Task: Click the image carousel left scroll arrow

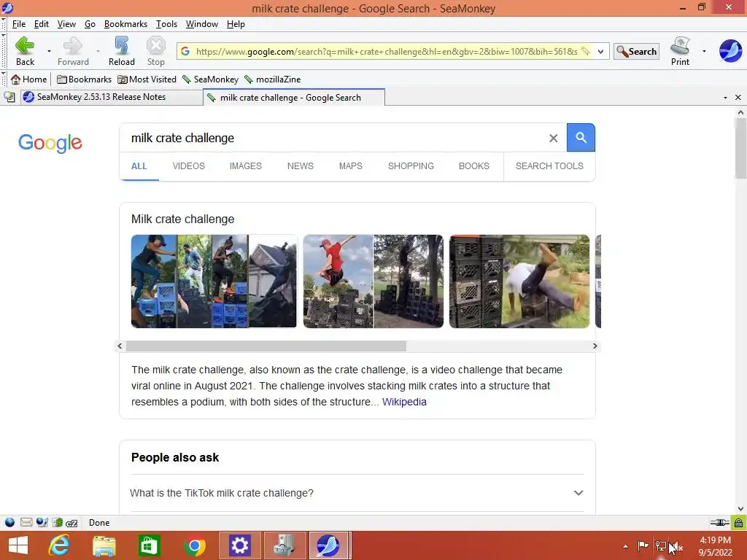Action: click(x=120, y=346)
